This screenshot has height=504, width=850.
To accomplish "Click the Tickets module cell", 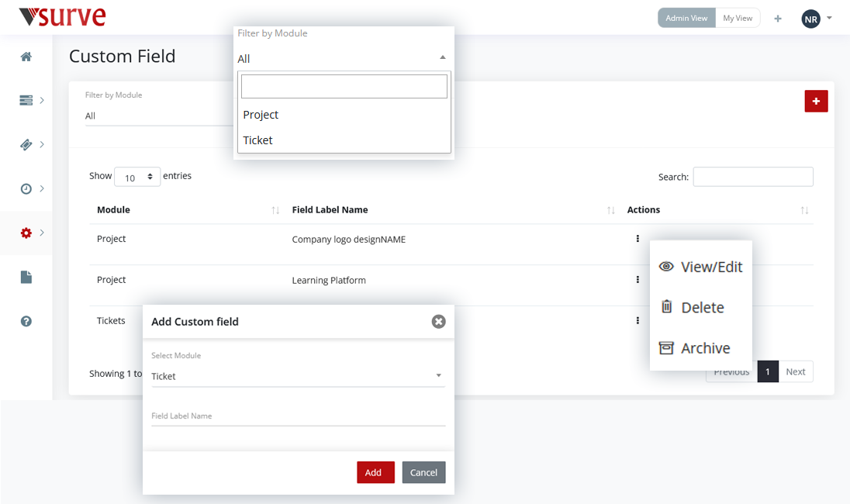I will (111, 321).
